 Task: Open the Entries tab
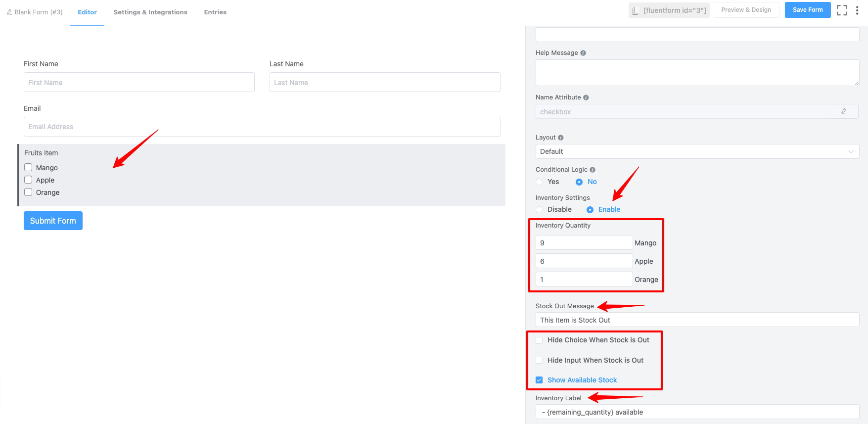(215, 12)
